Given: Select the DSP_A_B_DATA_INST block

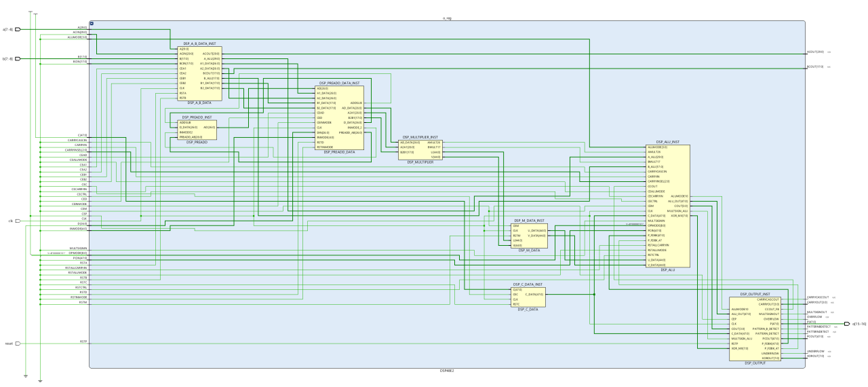Looking at the screenshot, I should 199,73.
